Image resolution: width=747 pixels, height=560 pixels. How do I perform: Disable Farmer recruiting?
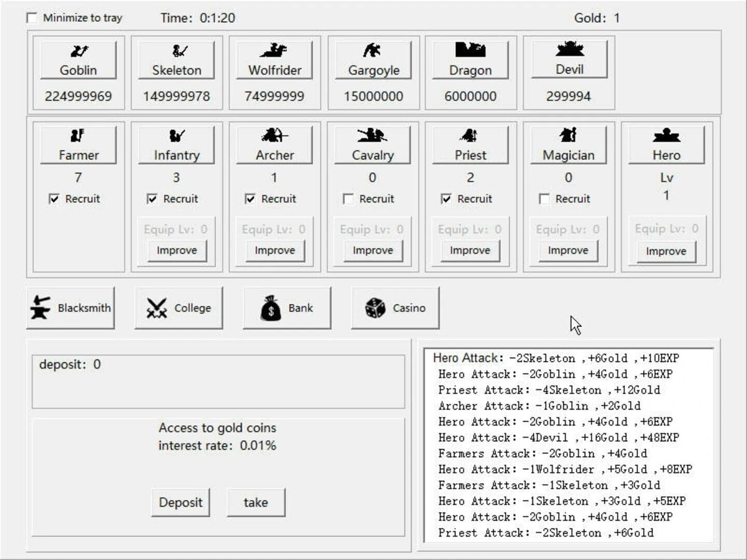click(x=53, y=198)
